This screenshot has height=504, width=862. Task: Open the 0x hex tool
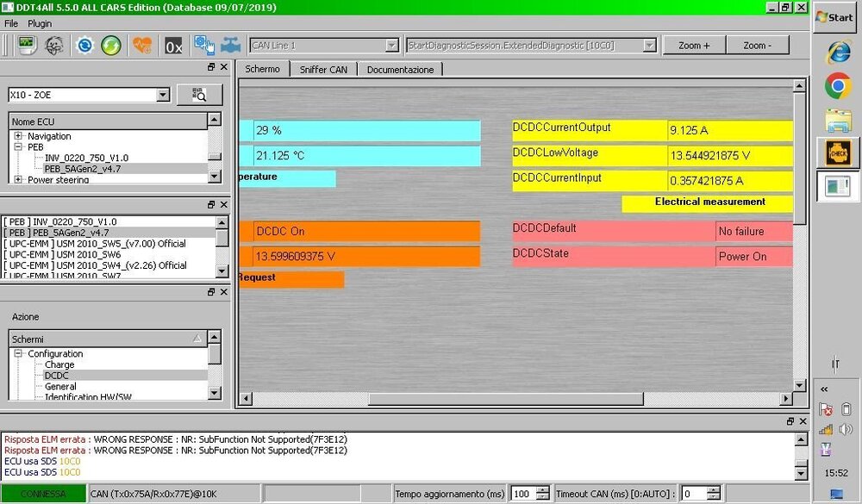[173, 45]
